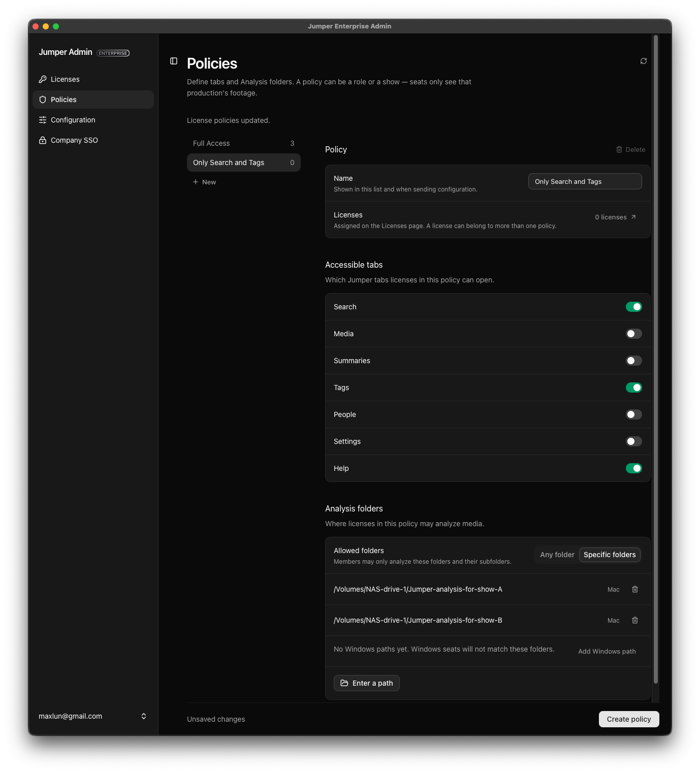Click the folder icon in Enter a path
Screen dimensions: 700x773
(344, 683)
